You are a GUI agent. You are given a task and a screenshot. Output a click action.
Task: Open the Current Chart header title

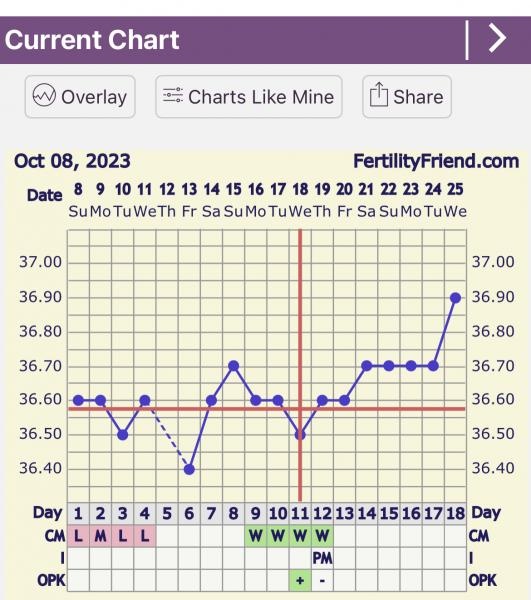(x=92, y=39)
